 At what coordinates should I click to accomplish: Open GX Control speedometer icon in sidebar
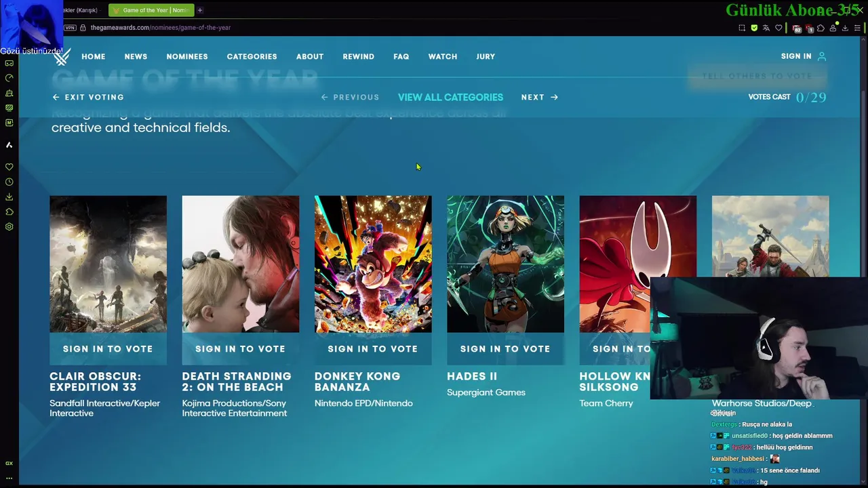point(9,78)
